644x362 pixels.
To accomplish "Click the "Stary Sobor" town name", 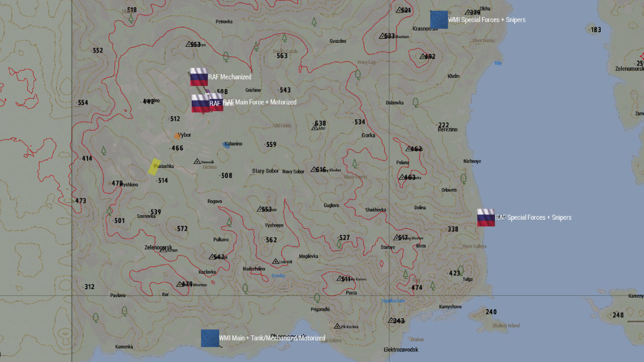I will (x=265, y=171).
